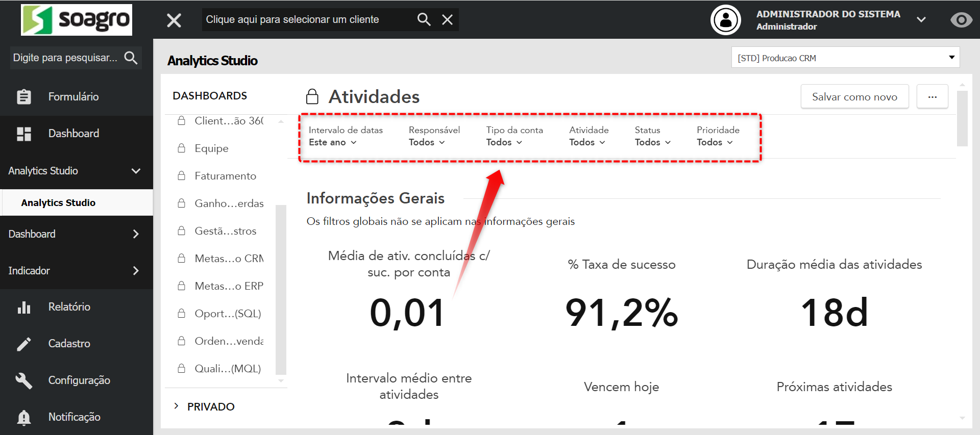Close the sidebar menu with X icon
980x435 pixels.
(174, 20)
